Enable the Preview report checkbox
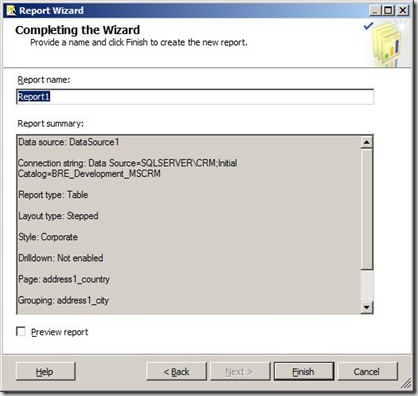Viewport: 418px width, 396px height. click(x=21, y=332)
